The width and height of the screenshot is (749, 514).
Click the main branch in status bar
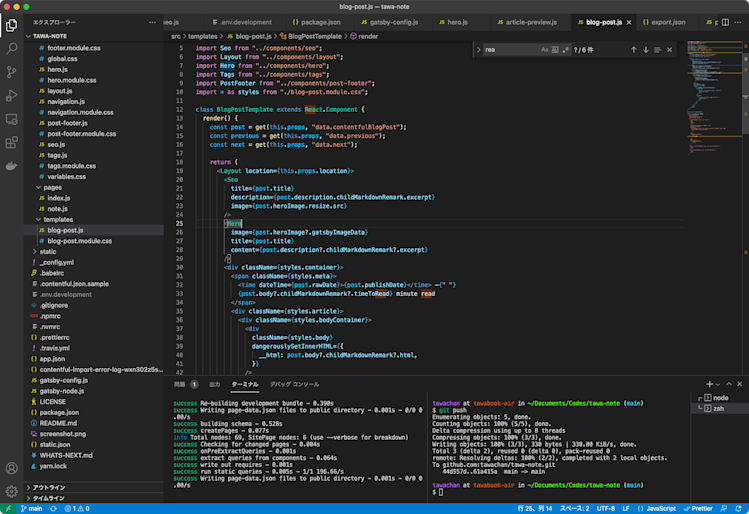coord(32,509)
